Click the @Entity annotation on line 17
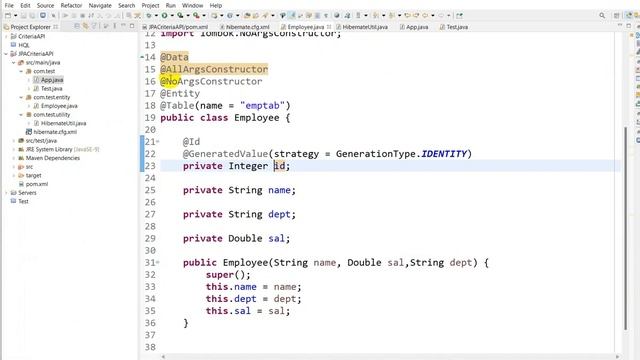Screen dimensions: 640x360 [x=180, y=93]
